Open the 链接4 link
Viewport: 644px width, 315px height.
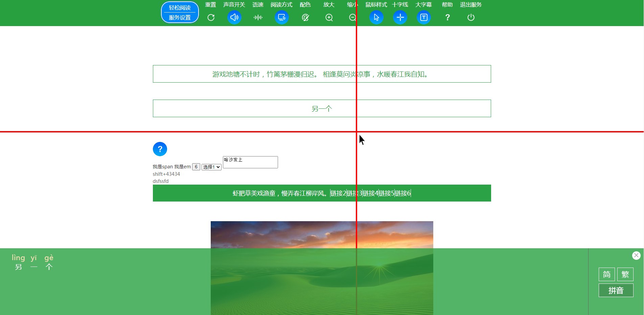coord(371,193)
